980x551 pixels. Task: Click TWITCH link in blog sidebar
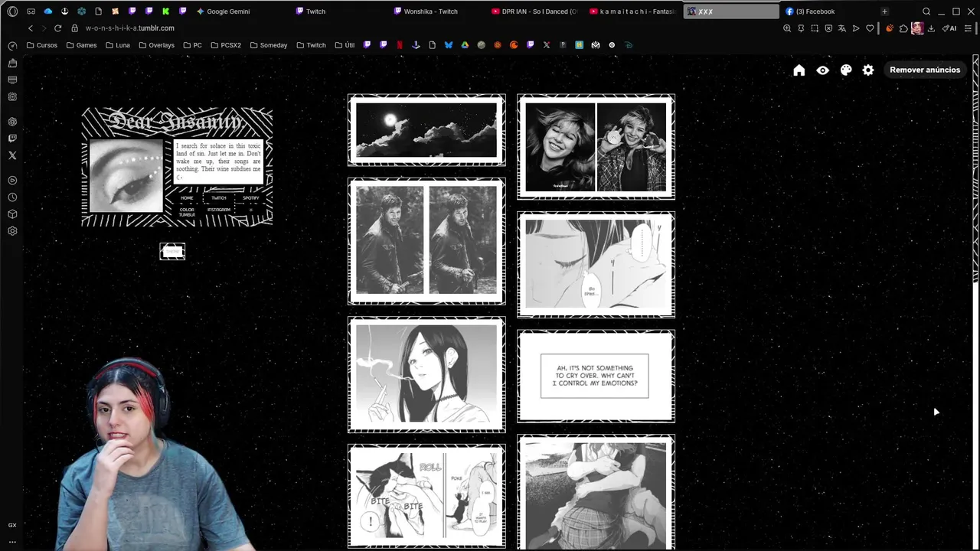coord(219,198)
